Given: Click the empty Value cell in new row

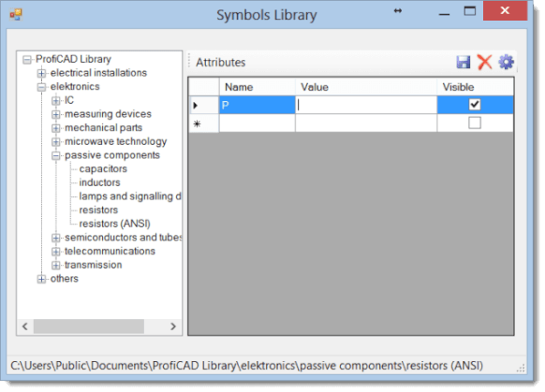Looking at the screenshot, I should pyautogui.click(x=366, y=123).
